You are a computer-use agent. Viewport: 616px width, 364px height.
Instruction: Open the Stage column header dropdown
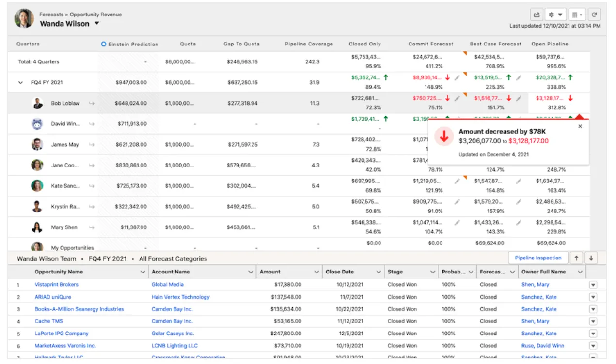(433, 272)
